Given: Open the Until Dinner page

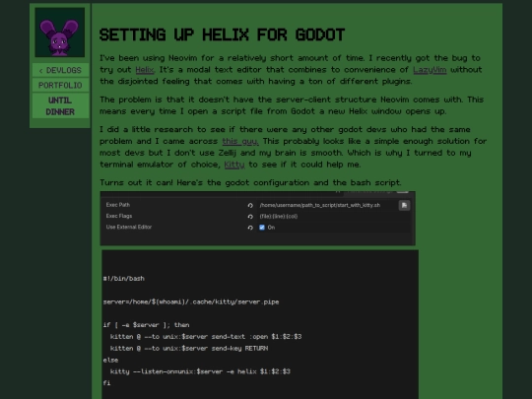Looking at the screenshot, I should click(x=60, y=105).
